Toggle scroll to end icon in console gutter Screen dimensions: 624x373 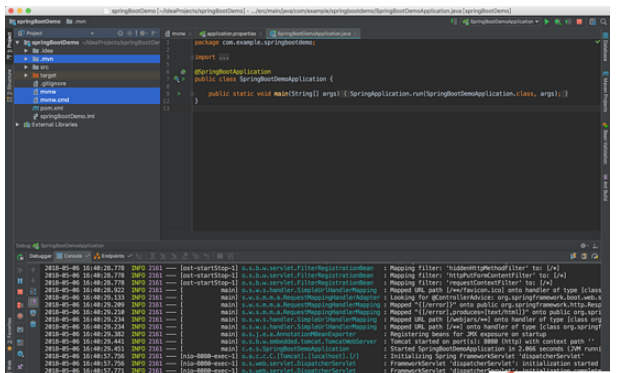33,302
